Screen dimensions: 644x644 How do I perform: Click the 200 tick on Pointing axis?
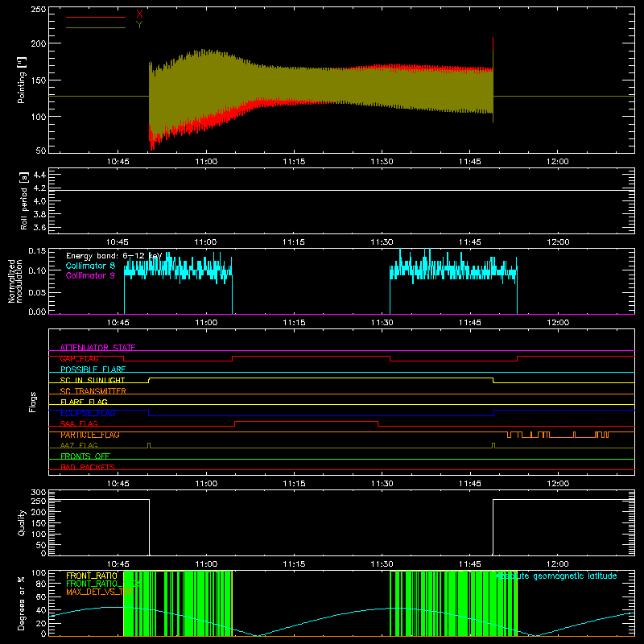39,43
